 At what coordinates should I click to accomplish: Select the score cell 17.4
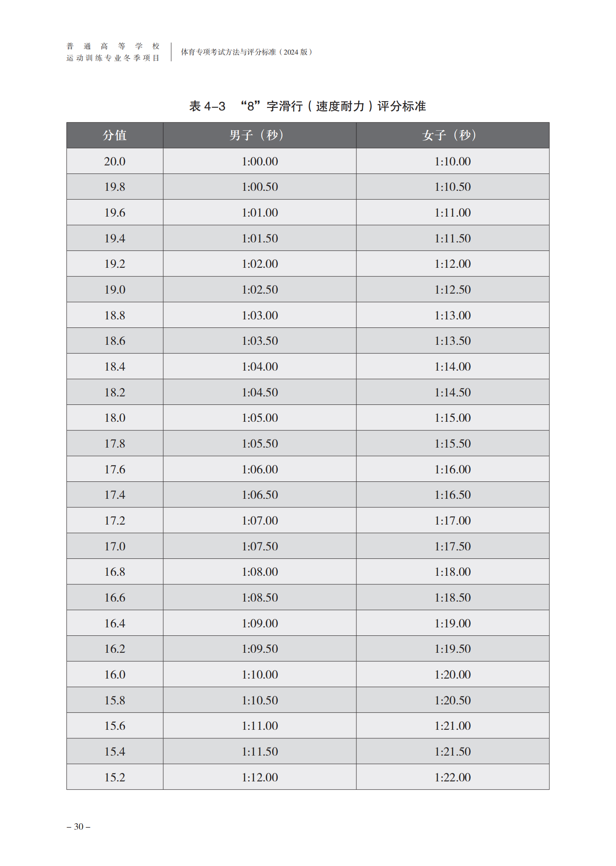pyautogui.click(x=115, y=495)
